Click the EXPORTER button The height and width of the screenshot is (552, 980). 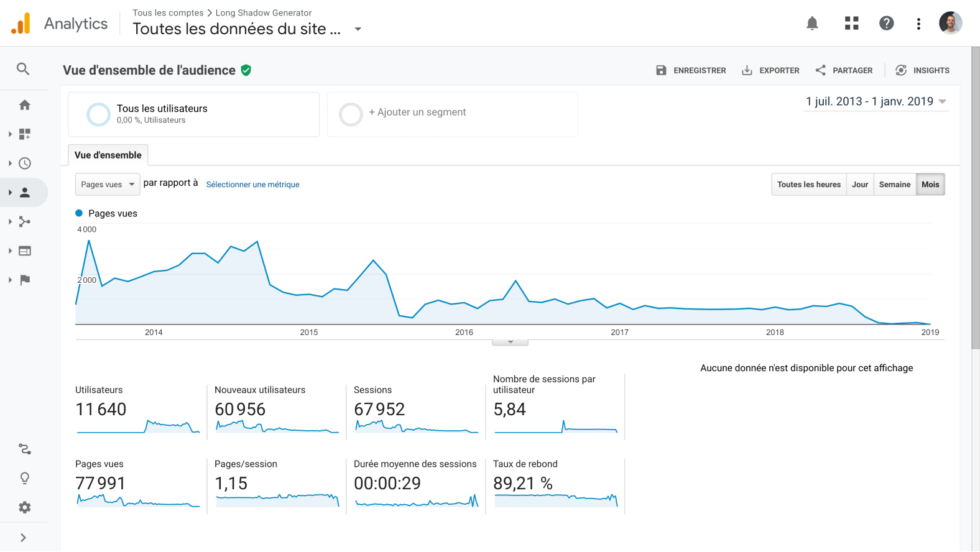tap(770, 70)
